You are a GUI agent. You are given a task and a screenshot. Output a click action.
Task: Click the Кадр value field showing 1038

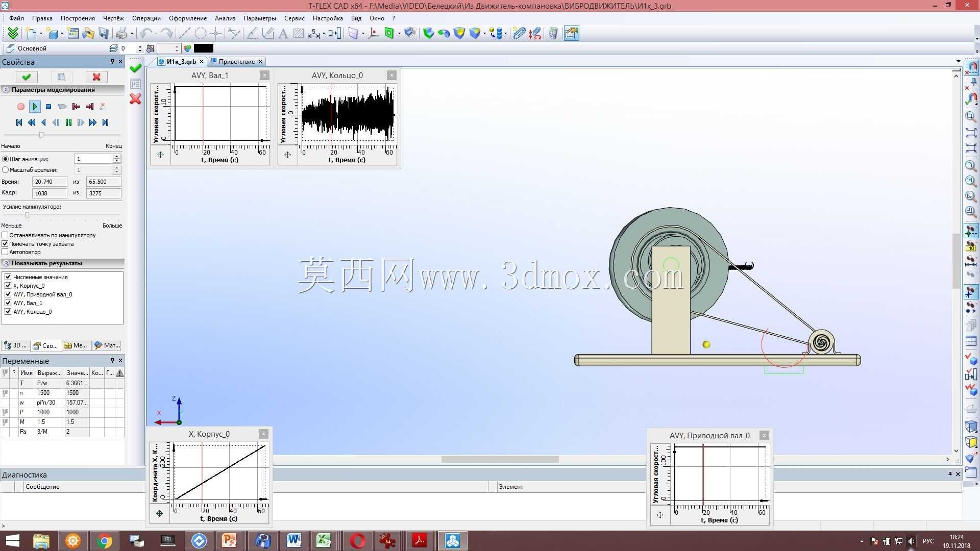click(x=50, y=193)
